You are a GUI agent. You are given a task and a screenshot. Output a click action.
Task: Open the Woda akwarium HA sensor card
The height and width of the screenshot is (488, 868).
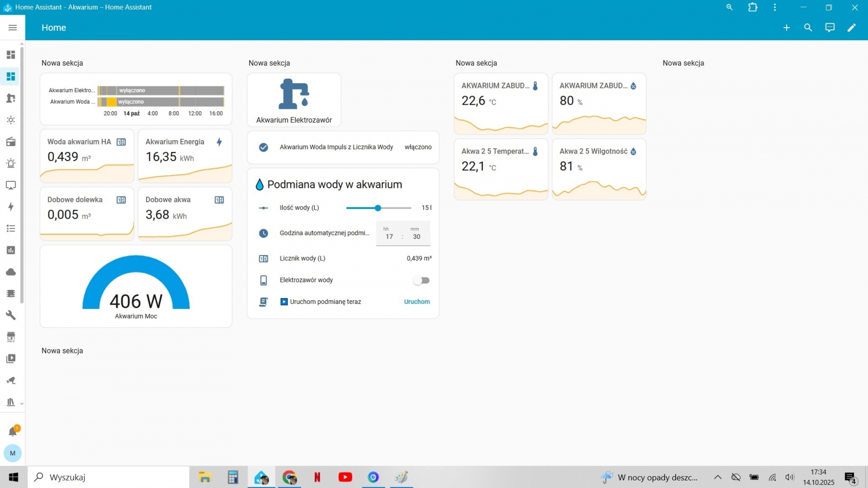(87, 156)
